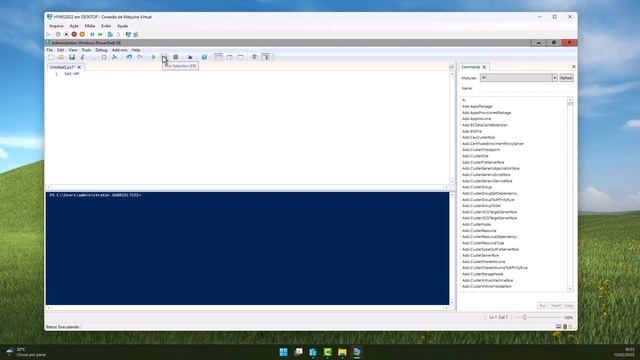Screen dimensions: 640x360
Task: Click the VM Checkpoint icon
Action: point(110,34)
